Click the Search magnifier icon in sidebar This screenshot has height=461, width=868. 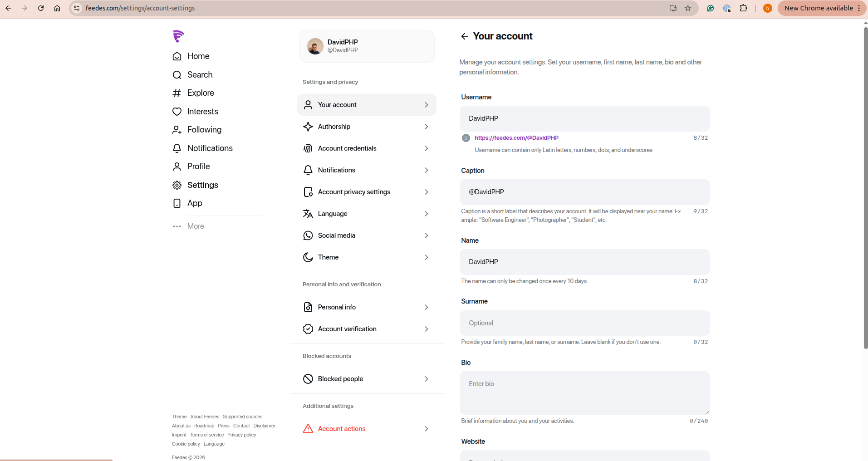177,75
